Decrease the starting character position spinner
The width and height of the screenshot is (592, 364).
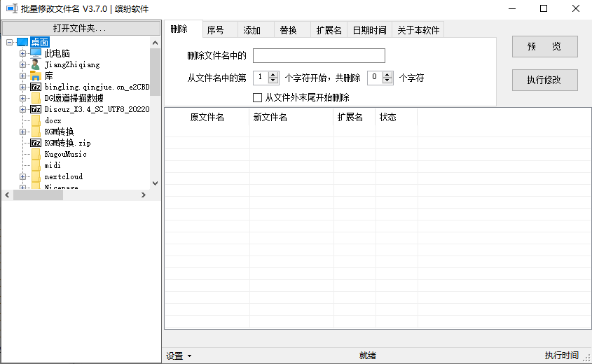pos(273,80)
